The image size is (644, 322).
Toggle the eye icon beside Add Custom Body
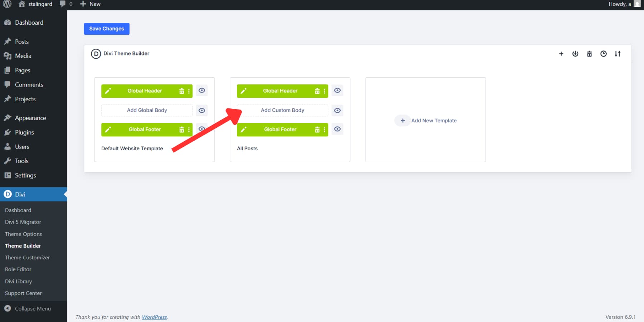(337, 110)
